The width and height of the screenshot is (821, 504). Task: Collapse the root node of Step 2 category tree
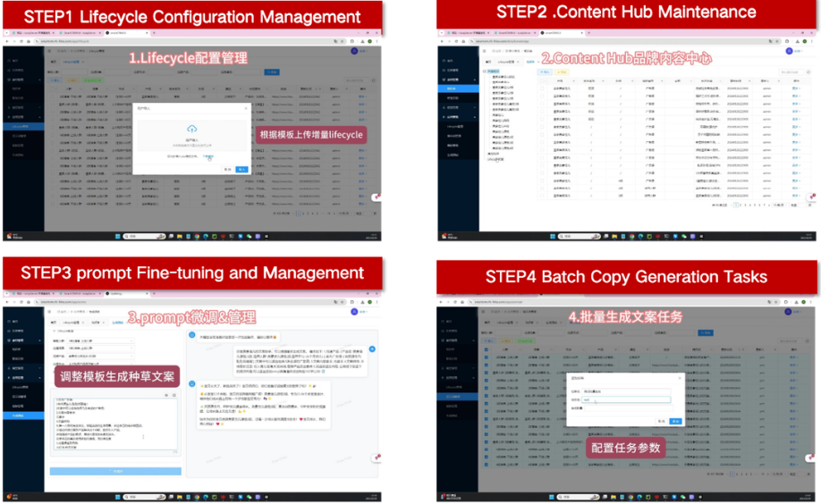(x=486, y=71)
